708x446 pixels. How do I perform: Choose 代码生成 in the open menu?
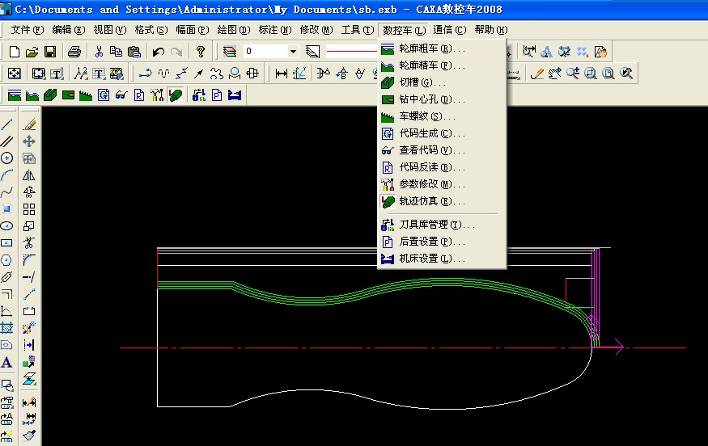[x=424, y=133]
